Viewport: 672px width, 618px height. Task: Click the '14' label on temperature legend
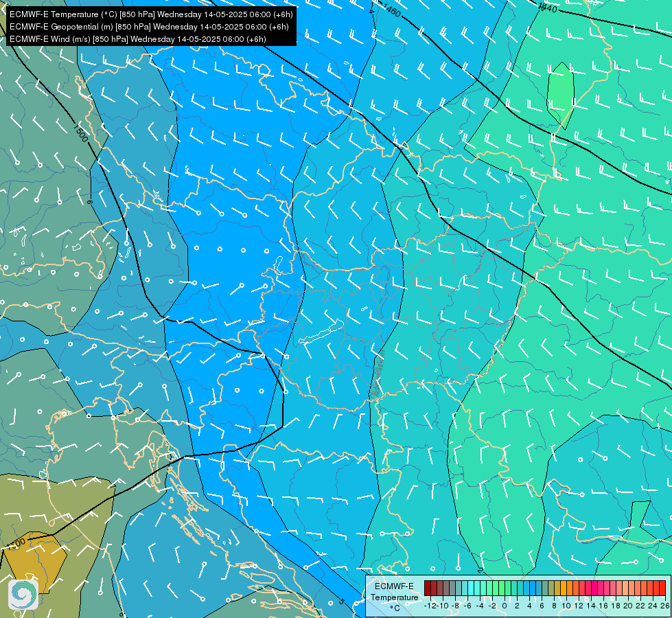pyautogui.click(x=592, y=606)
